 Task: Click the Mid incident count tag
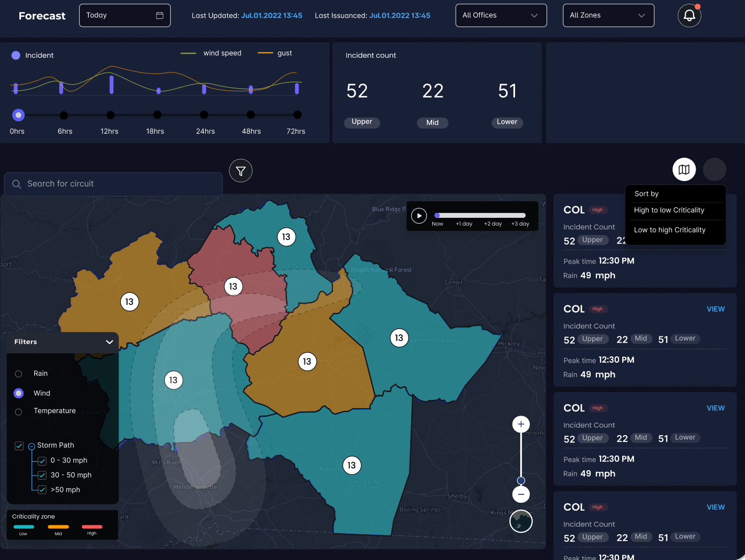point(433,122)
